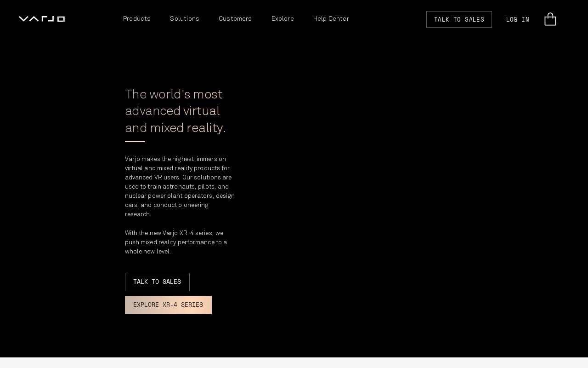588x368 pixels.
Task: Open the Explore menu
Action: [x=283, y=19]
